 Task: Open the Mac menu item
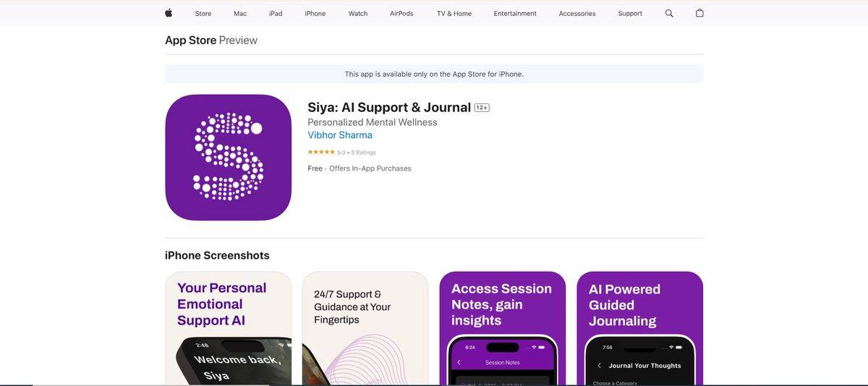pos(240,14)
